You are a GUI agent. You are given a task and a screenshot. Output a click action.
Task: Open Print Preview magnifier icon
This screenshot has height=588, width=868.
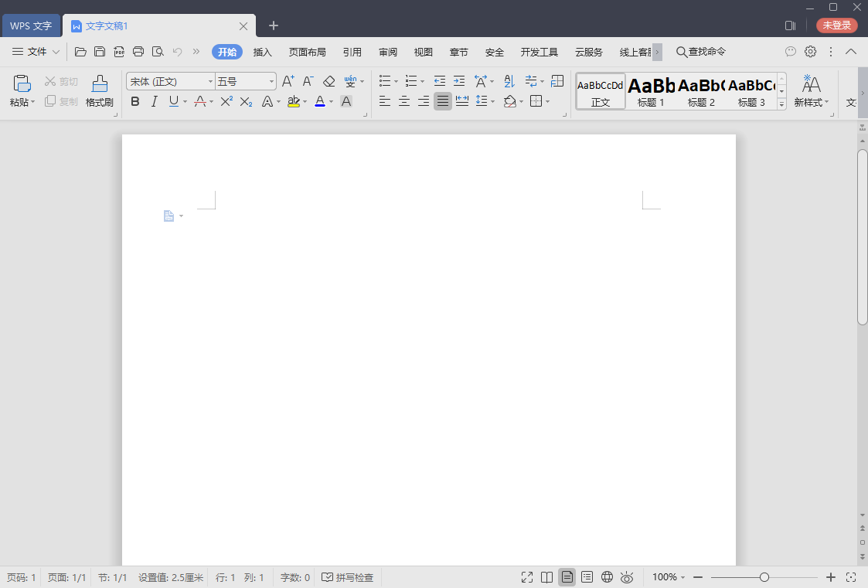point(158,52)
